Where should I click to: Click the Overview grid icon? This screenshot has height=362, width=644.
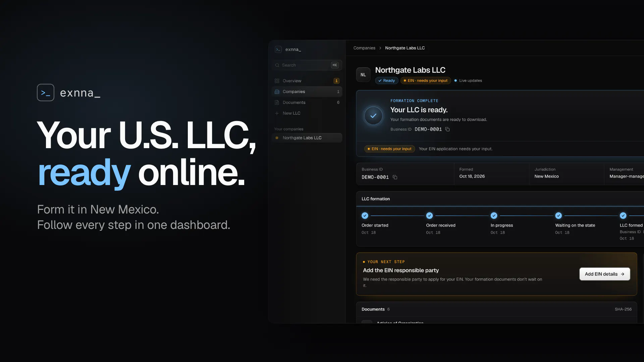point(277,81)
